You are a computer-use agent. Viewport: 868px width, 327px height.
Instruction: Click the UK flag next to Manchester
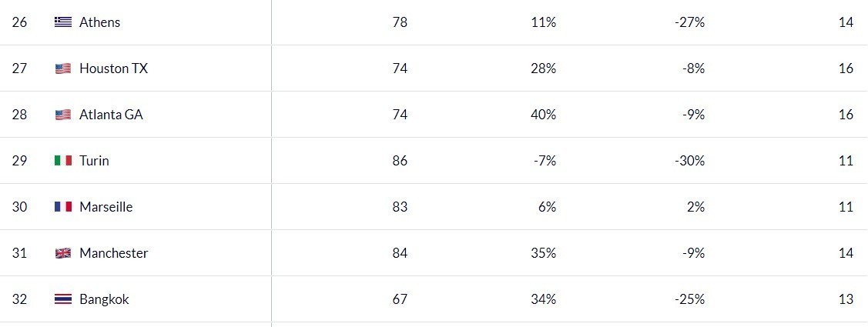pos(63,253)
